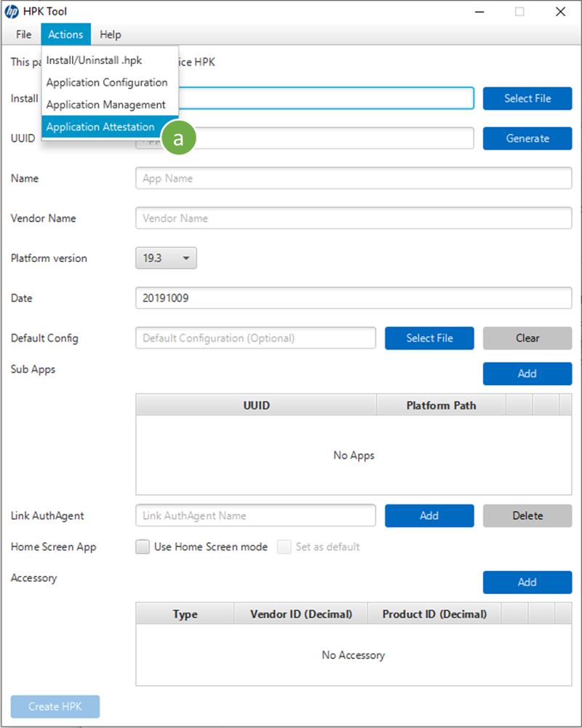
Task: Click the Install file path field
Action: click(326, 98)
